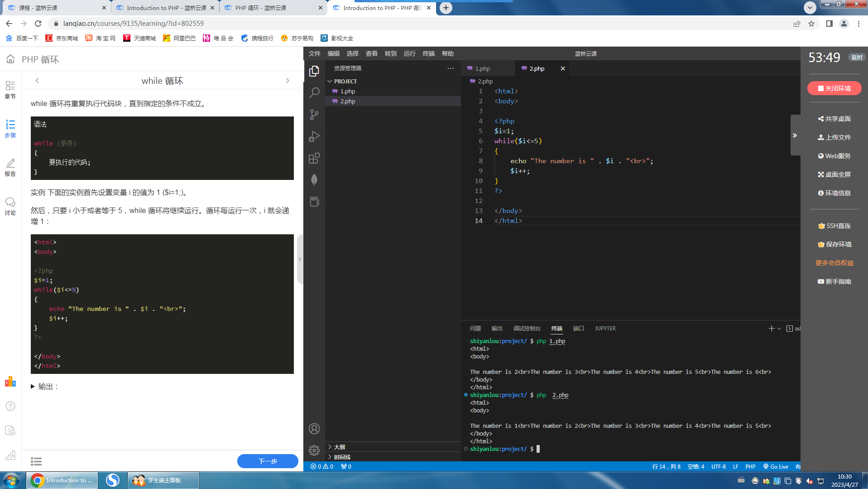Open the 步骤 steps sidebar icon
868x489 pixels.
tap(10, 128)
